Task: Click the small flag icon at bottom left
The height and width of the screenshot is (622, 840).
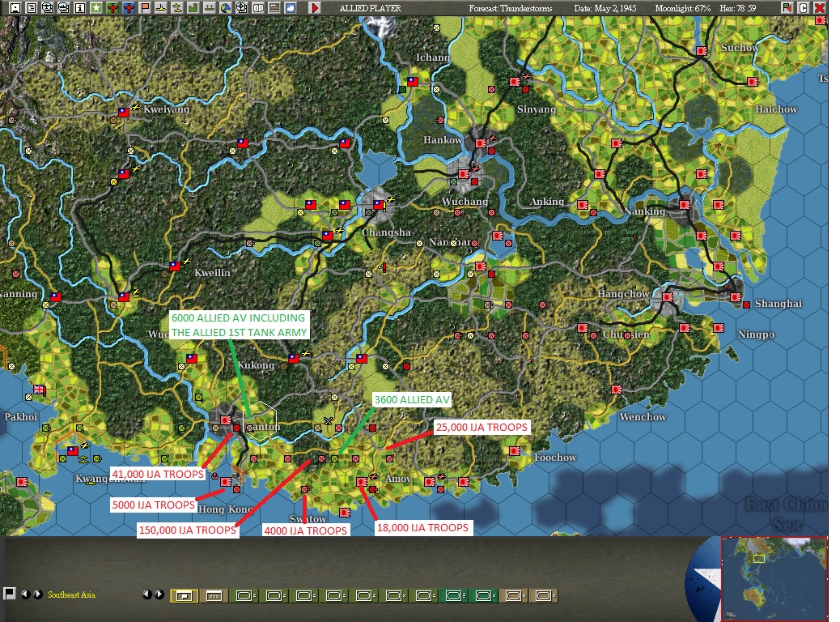Action: [9, 593]
